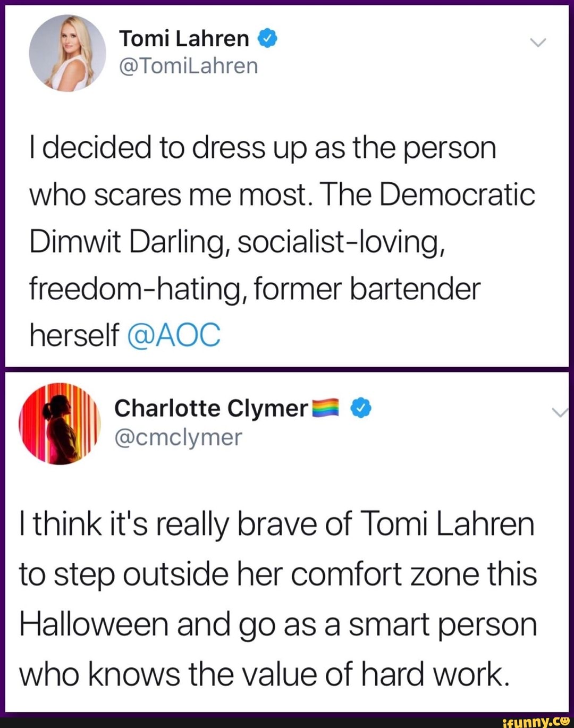Screen dimensions: 574x728
Task: Toggle the verified account indicator on Charlotte's tweet
Action: pyautogui.click(x=361, y=408)
